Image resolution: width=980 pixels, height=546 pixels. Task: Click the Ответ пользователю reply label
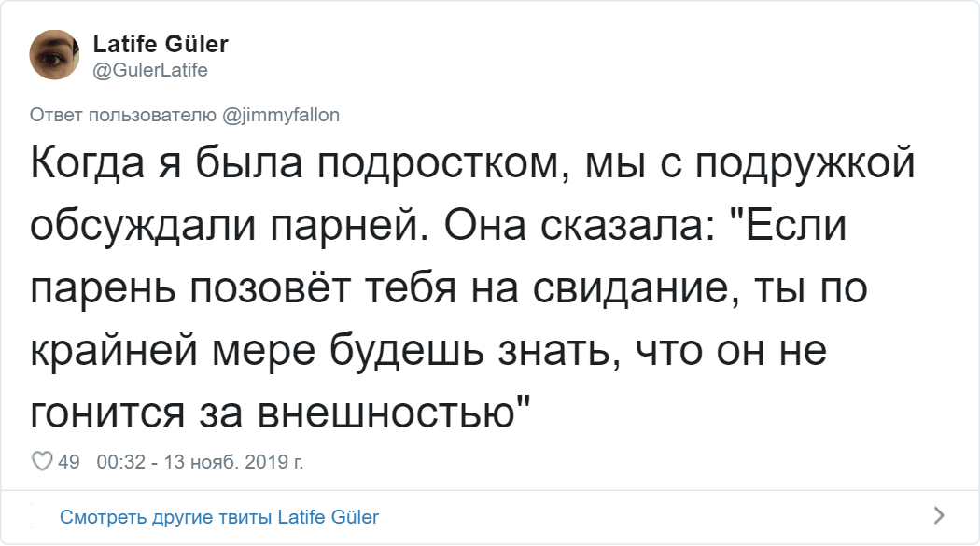(126, 115)
